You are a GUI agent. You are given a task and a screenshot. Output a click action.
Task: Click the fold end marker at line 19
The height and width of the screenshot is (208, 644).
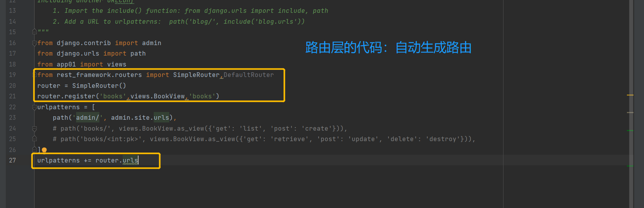[x=35, y=75]
